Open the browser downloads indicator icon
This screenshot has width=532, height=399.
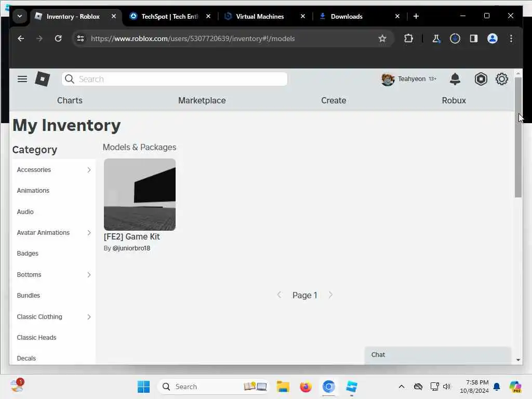tap(455, 38)
